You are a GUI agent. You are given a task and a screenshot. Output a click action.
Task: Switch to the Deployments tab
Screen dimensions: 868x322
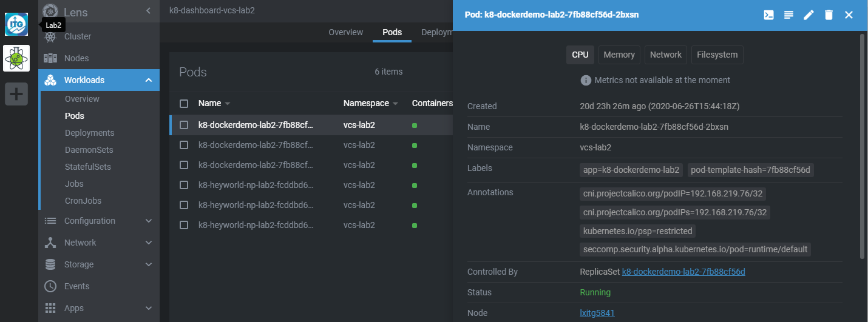[437, 32]
